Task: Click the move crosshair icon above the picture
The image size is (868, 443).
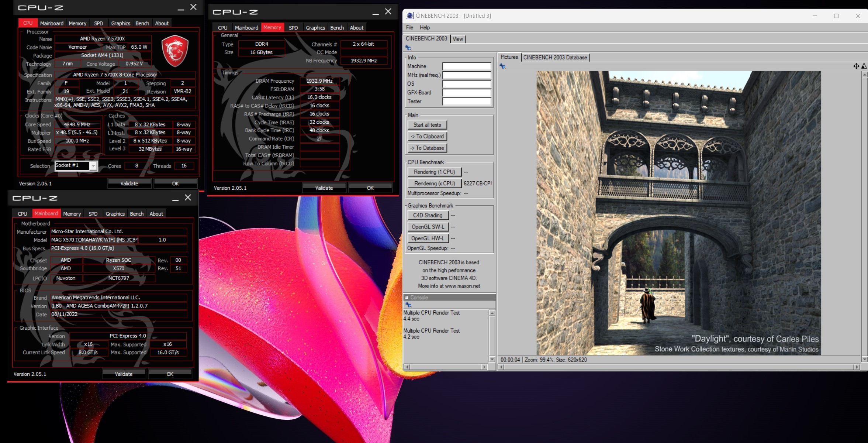Action: coord(856,66)
